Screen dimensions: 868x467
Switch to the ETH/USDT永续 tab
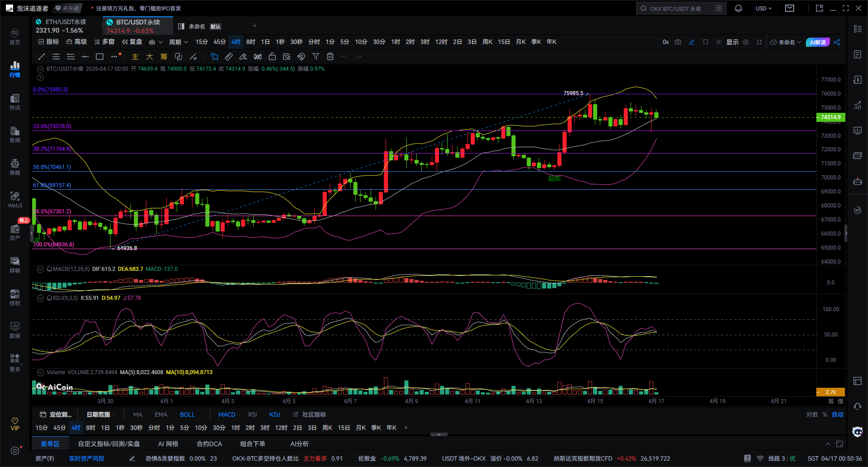[x=66, y=22]
